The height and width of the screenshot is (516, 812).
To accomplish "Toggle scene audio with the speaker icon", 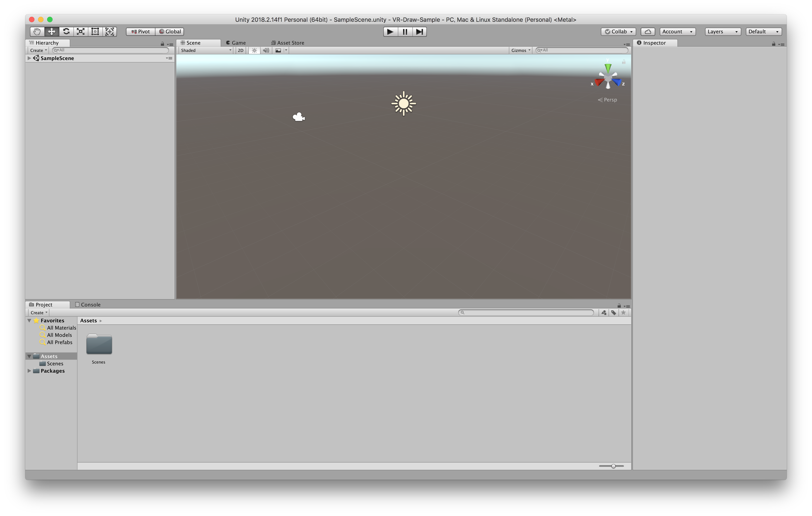I will pos(266,50).
